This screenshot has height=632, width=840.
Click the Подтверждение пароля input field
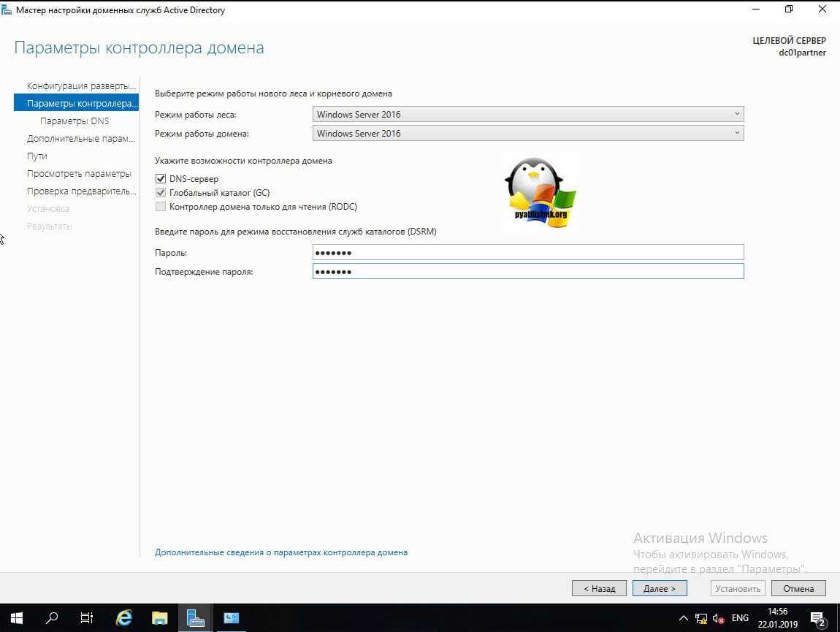click(x=527, y=272)
